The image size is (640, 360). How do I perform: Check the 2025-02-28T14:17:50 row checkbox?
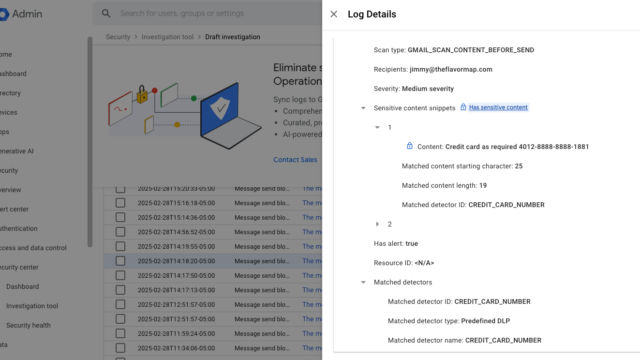click(x=120, y=276)
